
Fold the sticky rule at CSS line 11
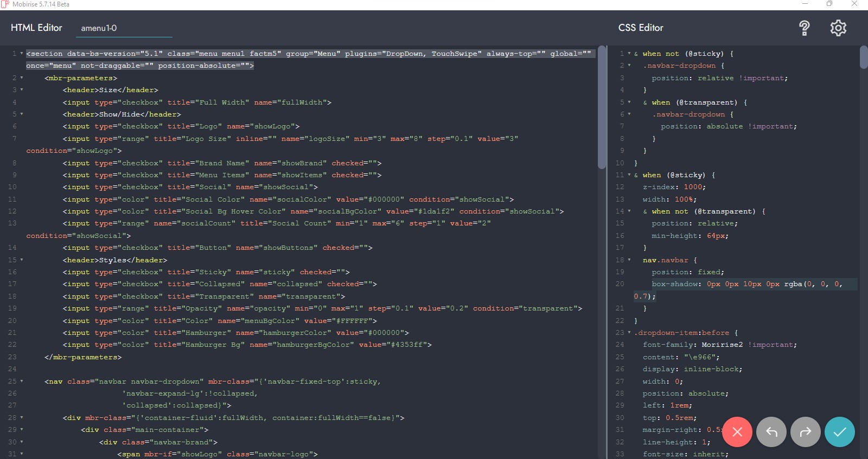(x=629, y=175)
